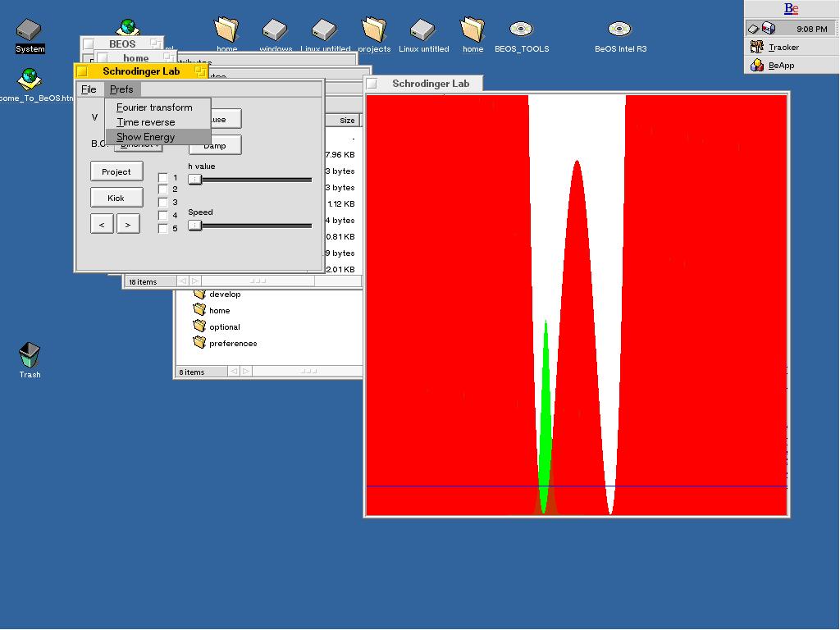Select Tracker in the Deskbar
The image size is (840, 630).
pos(792,47)
